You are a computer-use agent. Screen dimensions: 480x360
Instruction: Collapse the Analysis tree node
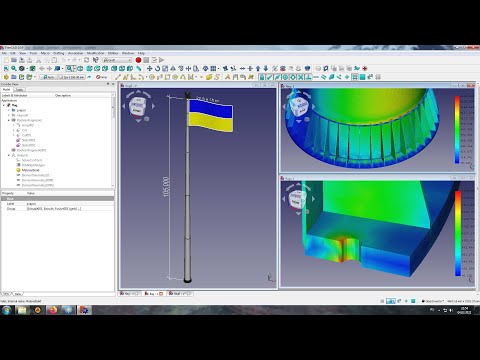[x=9, y=155]
